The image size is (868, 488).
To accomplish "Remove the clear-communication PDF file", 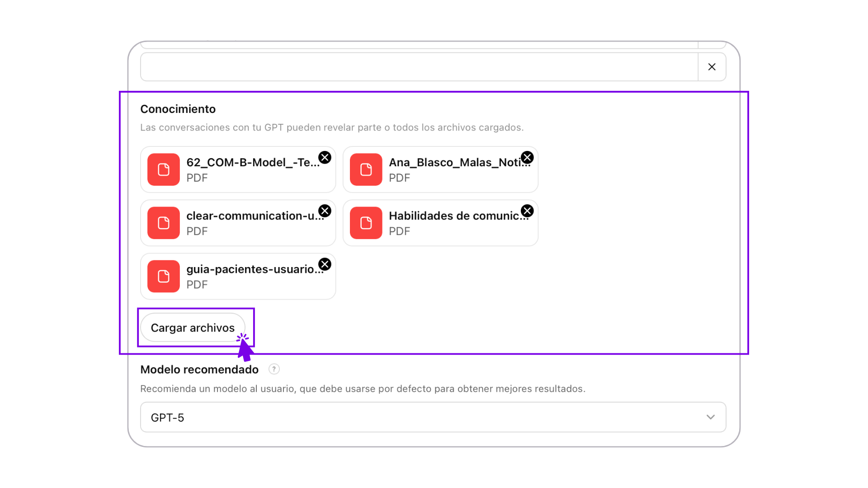I will coord(325,211).
